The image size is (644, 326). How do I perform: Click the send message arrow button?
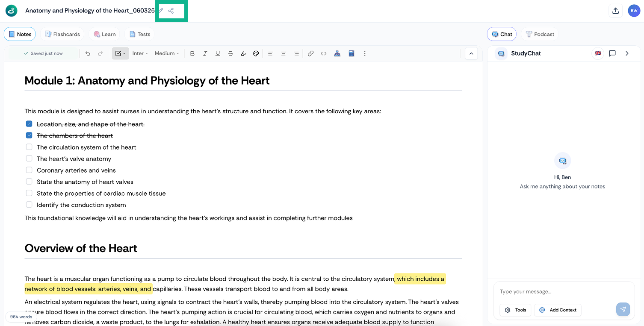[x=623, y=310]
